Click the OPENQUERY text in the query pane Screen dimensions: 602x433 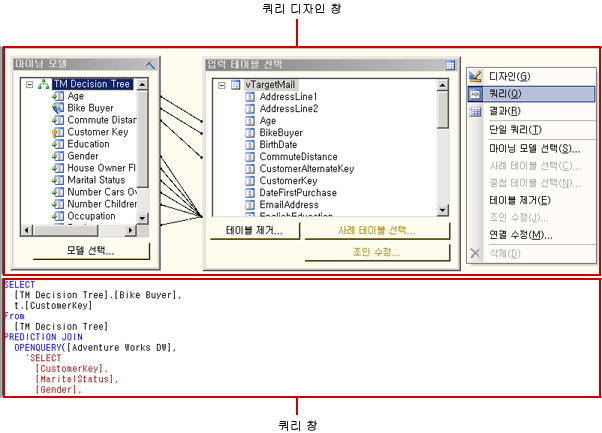(38, 347)
